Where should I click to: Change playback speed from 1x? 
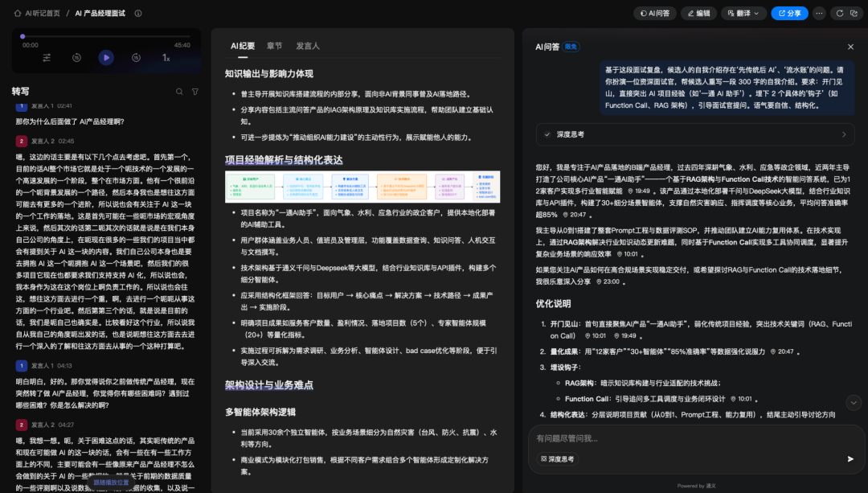click(166, 58)
